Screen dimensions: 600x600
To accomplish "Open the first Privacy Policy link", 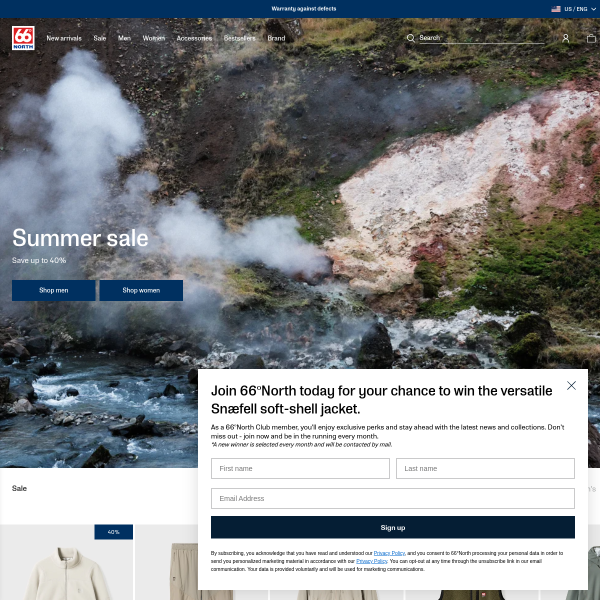I will click(x=389, y=553).
